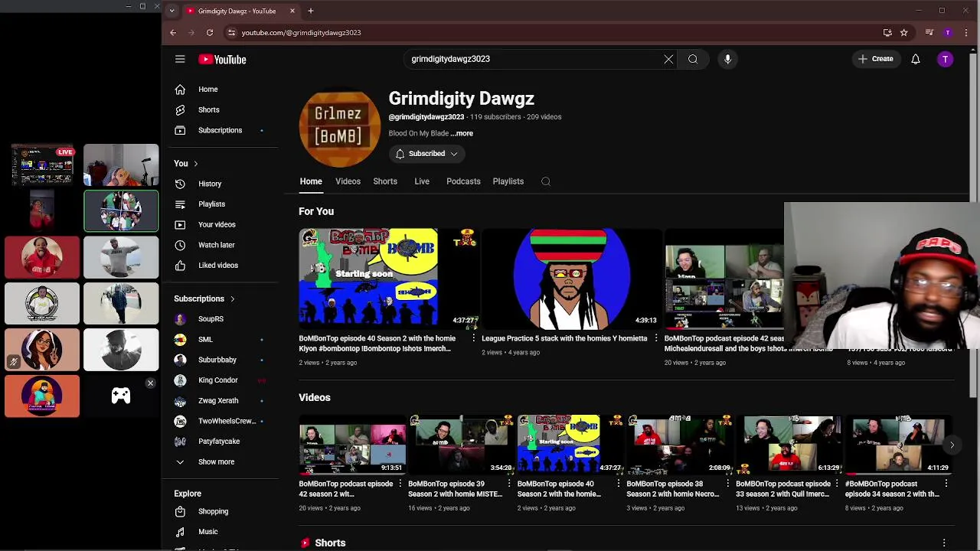Open the notifications bell
This screenshot has height=551, width=980.
pyautogui.click(x=915, y=59)
